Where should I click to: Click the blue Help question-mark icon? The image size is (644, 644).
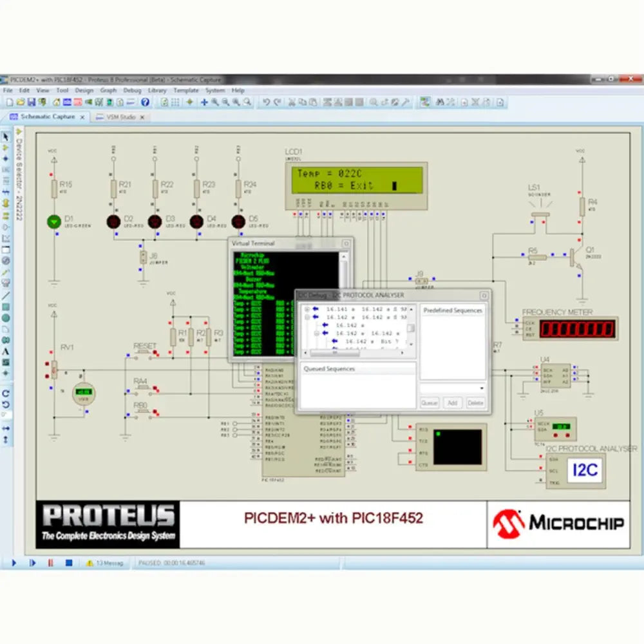click(x=145, y=102)
